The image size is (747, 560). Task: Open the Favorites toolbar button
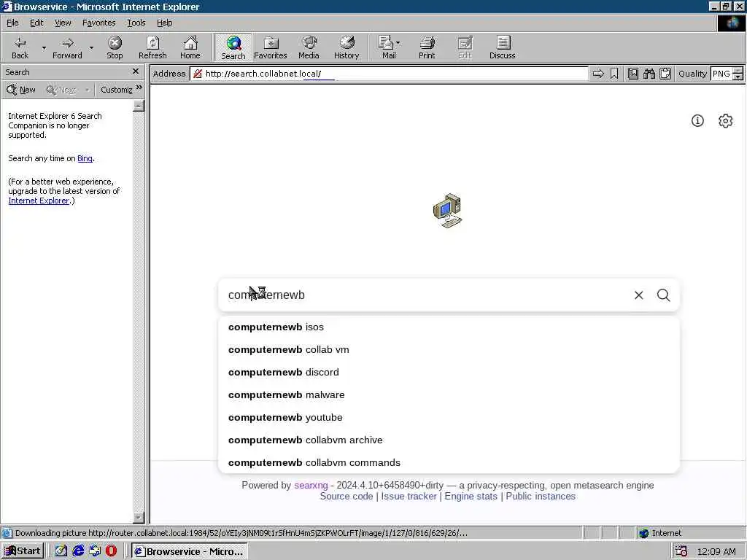[x=271, y=47]
